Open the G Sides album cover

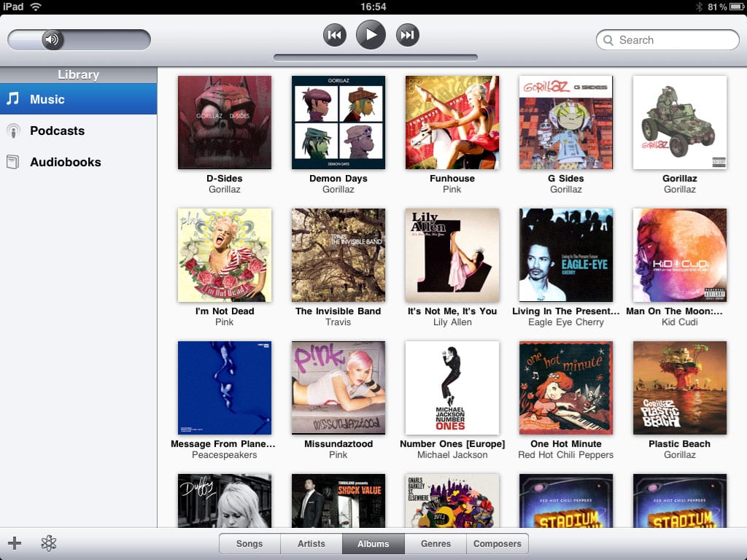[566, 122]
